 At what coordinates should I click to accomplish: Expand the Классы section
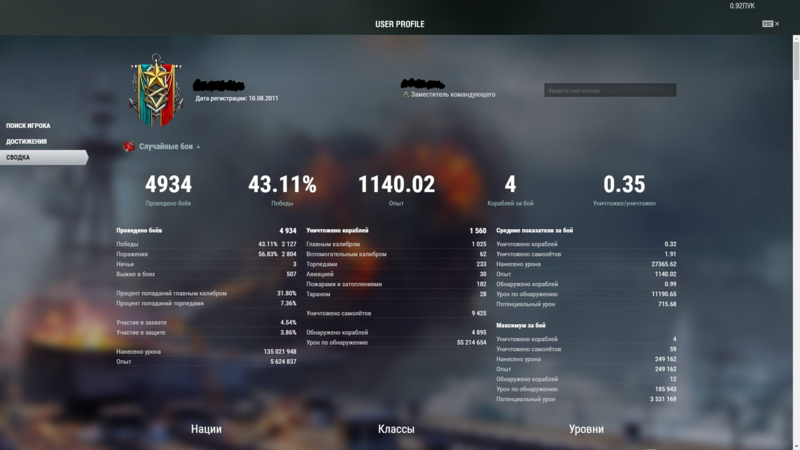click(396, 429)
